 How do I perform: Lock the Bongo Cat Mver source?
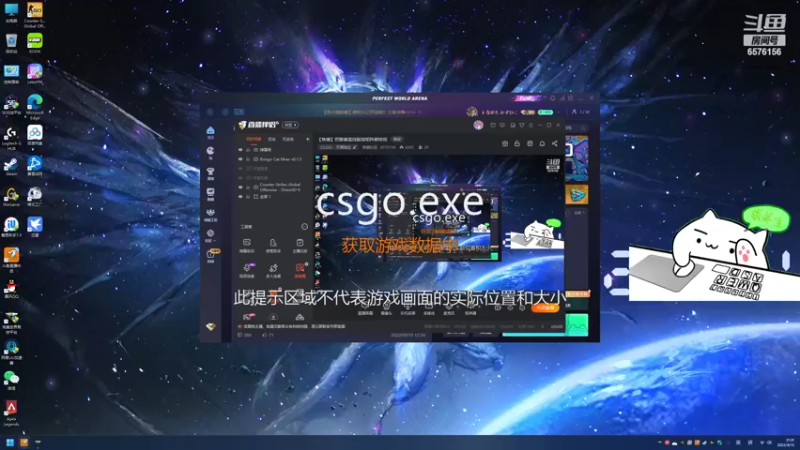pyautogui.click(x=248, y=159)
